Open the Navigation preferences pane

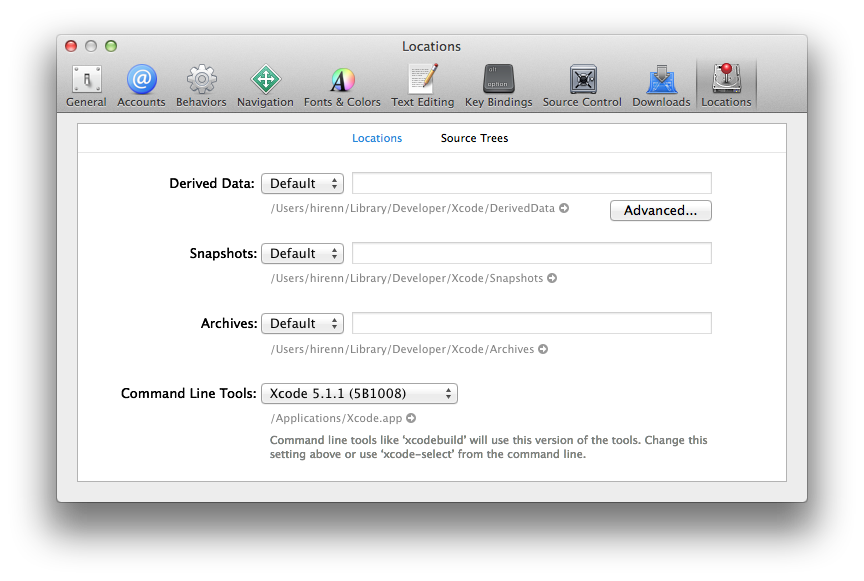[x=265, y=85]
